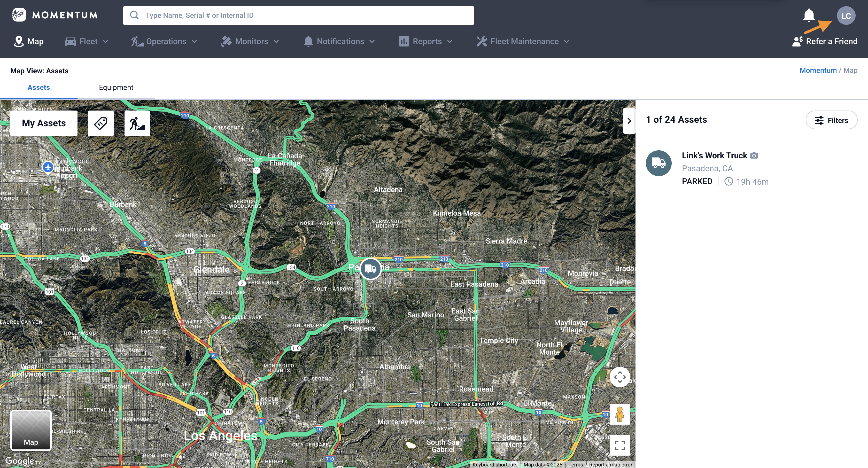Click the map camera pan control
The image size is (868, 468).
click(619, 377)
